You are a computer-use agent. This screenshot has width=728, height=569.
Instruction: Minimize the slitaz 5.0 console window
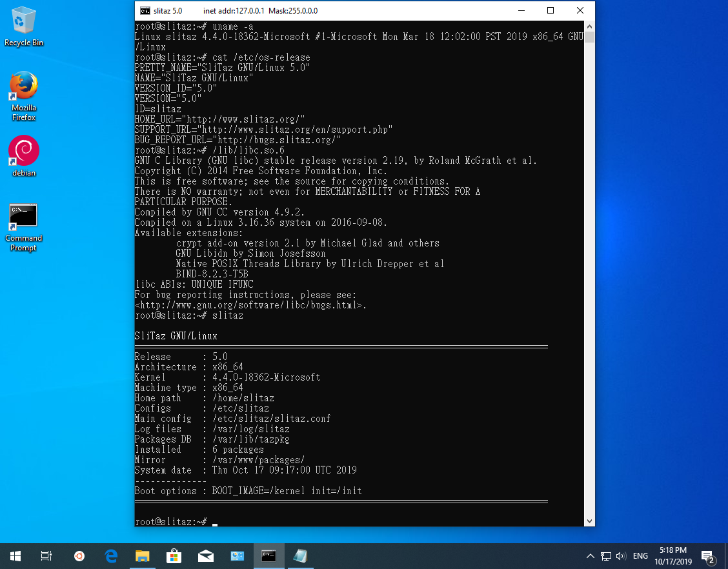pyautogui.click(x=521, y=11)
